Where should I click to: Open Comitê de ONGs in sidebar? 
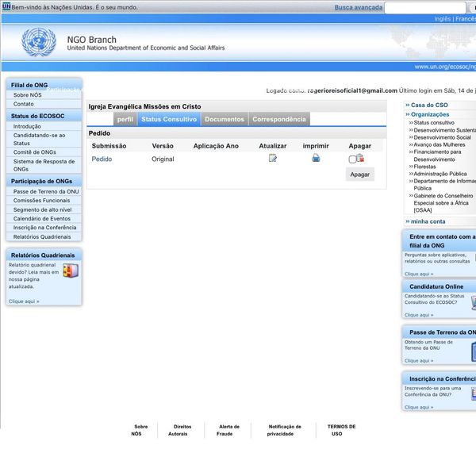(x=35, y=152)
